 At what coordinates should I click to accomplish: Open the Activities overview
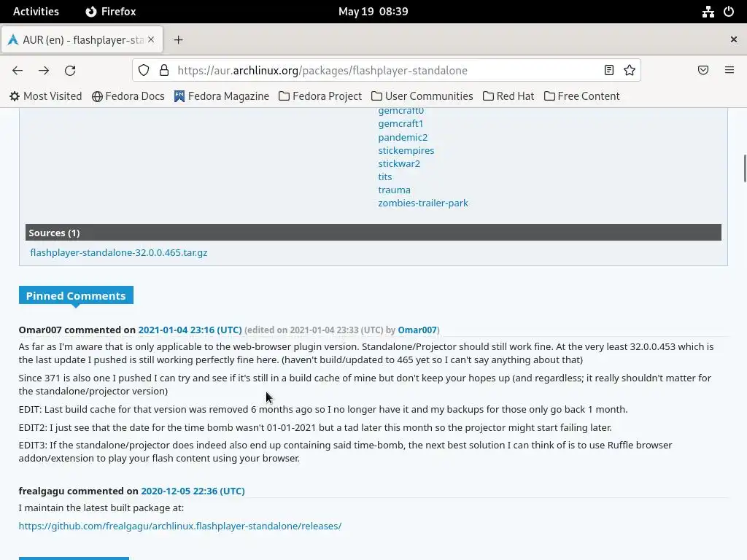(x=36, y=12)
